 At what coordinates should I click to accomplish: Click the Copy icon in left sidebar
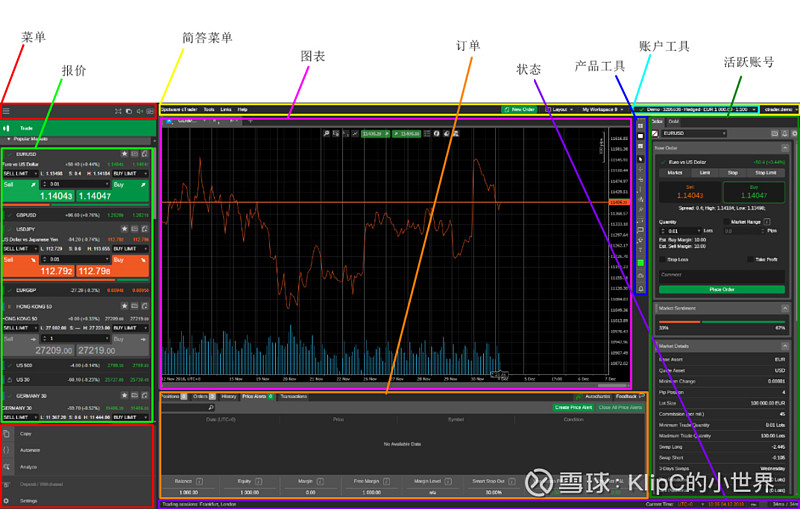tap(7, 434)
